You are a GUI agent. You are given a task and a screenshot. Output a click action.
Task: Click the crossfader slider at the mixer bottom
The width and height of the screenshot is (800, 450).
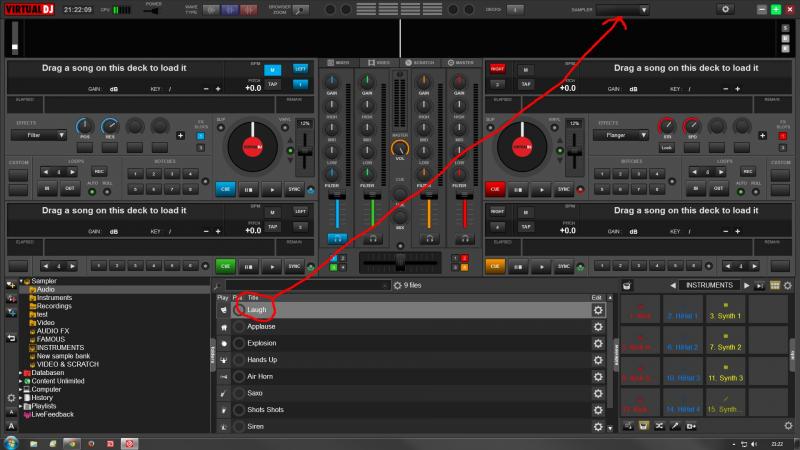399,260
